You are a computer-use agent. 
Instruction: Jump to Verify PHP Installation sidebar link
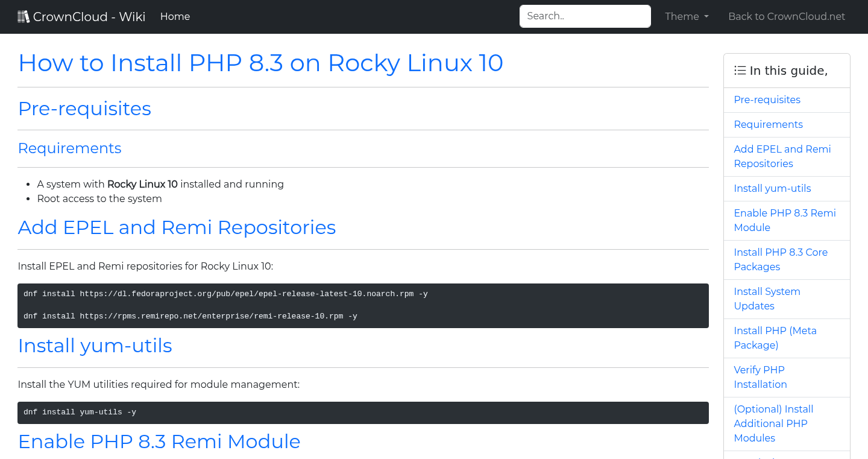click(x=759, y=378)
